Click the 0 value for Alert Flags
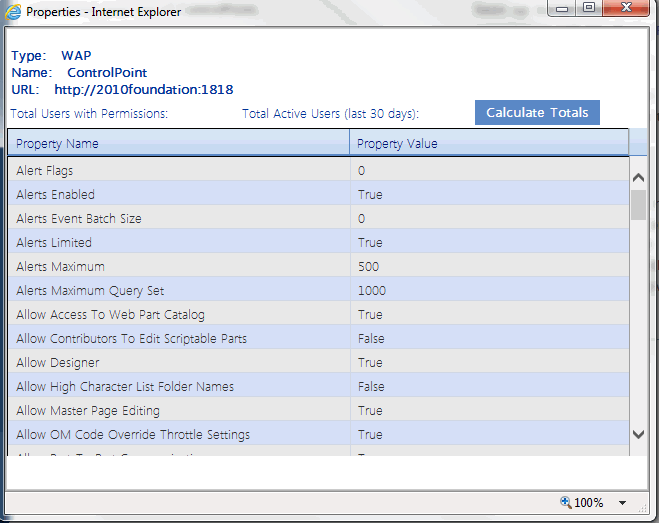The height and width of the screenshot is (523, 659). coord(361,171)
